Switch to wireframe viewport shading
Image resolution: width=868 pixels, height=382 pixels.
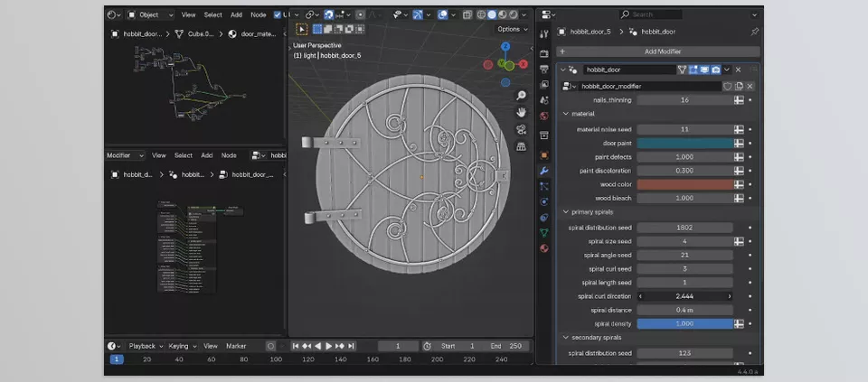(x=482, y=15)
